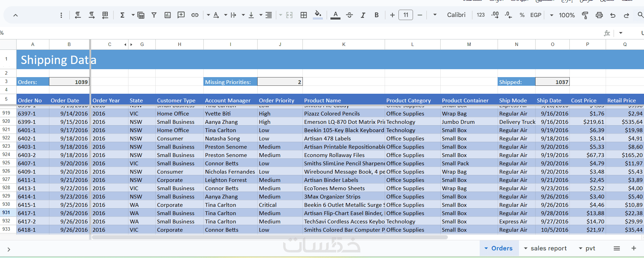Create a filter using the funnel icon
The image size is (644, 258).
tap(154, 15)
